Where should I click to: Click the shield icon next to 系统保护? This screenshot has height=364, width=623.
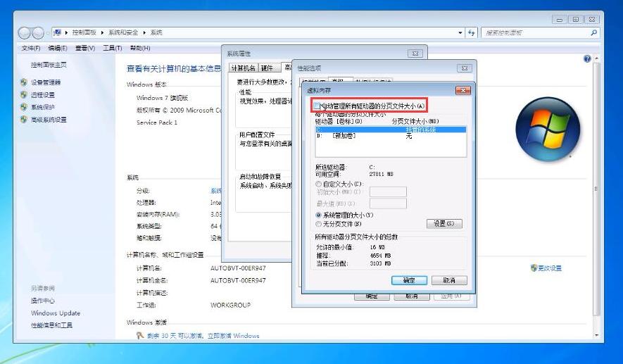pos(24,107)
